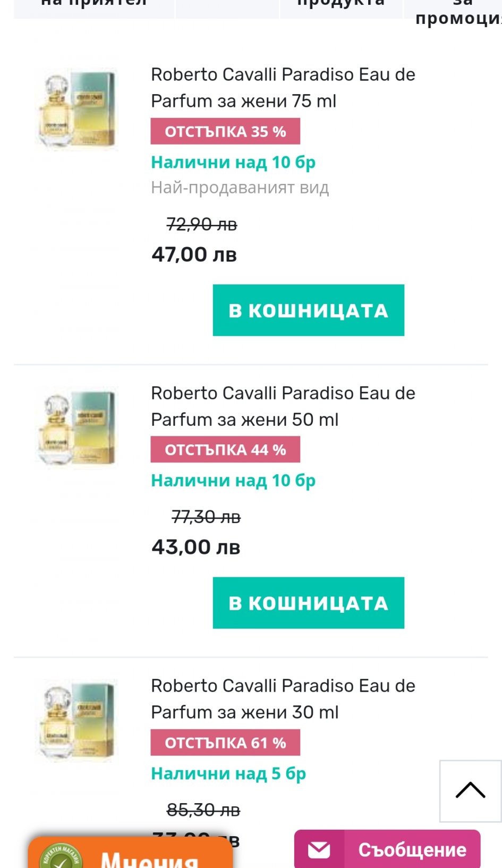Image resolution: width=502 pixels, height=868 pixels.
Task: Click the scroll-to-top arrow icon
Action: 470,790
